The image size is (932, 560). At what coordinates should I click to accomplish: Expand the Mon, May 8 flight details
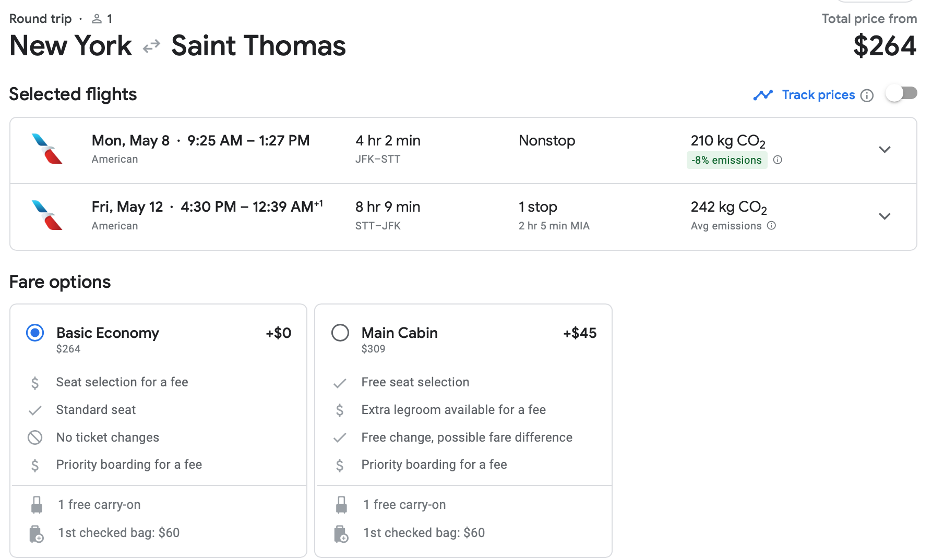(884, 150)
